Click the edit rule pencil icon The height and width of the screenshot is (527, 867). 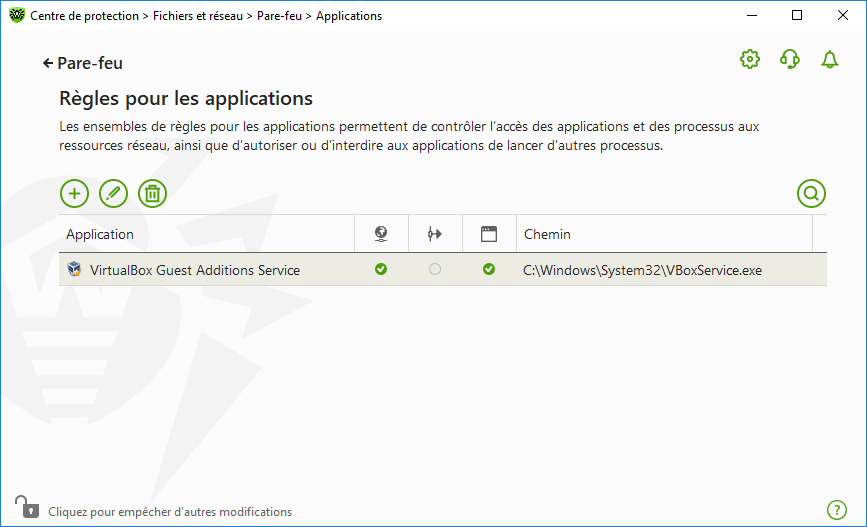pos(114,193)
